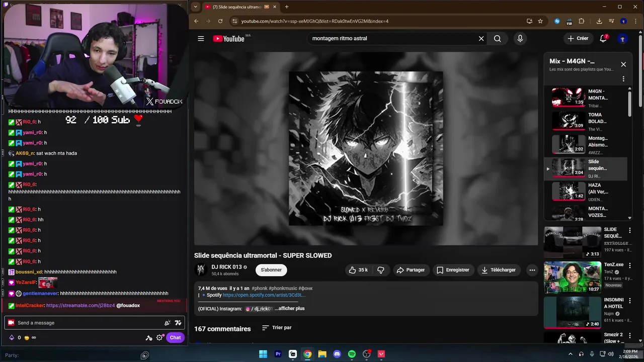The width and height of the screenshot is (644, 362).
Task: Send message with the Chat button
Action: click(x=175, y=338)
